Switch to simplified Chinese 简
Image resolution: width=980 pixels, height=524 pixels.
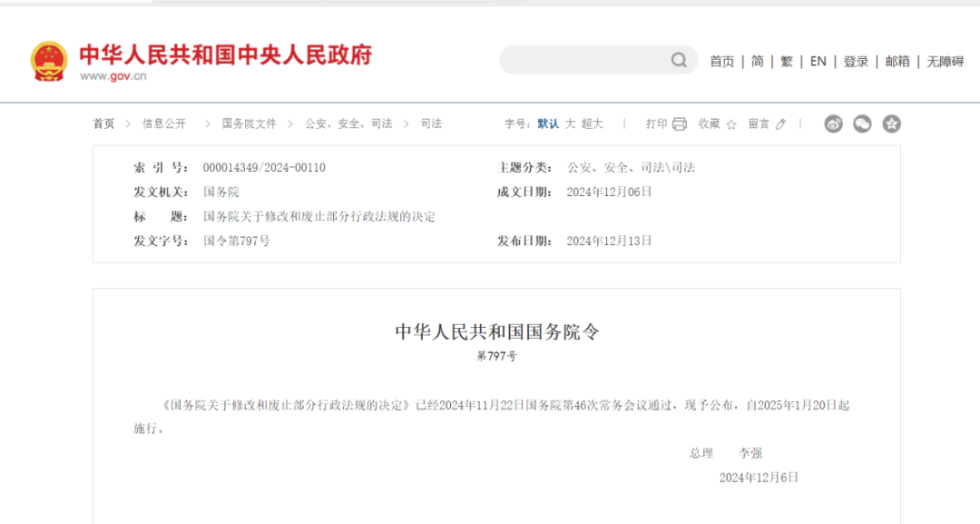coord(758,61)
